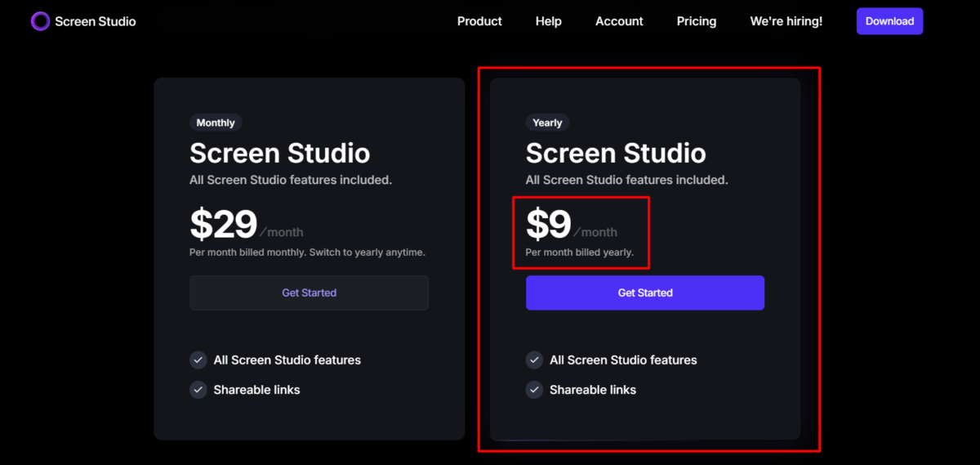Open the Product menu
Viewport: 980px width, 465px height.
point(479,21)
